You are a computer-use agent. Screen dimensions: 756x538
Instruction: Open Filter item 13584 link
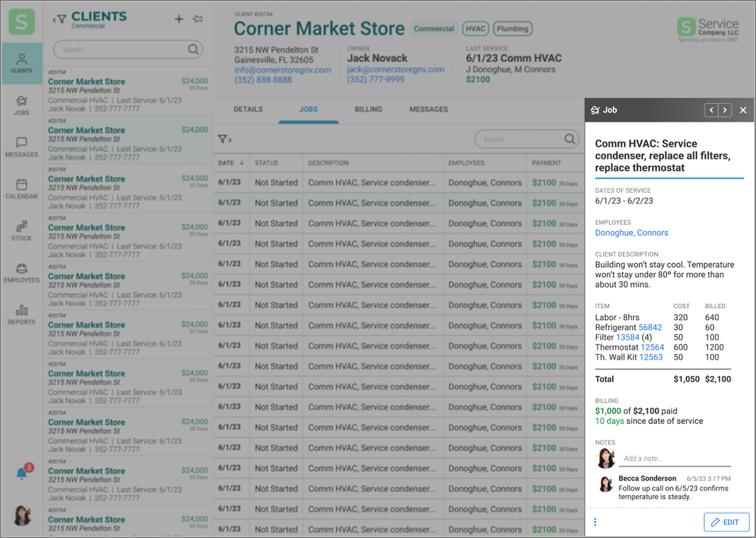pos(627,337)
